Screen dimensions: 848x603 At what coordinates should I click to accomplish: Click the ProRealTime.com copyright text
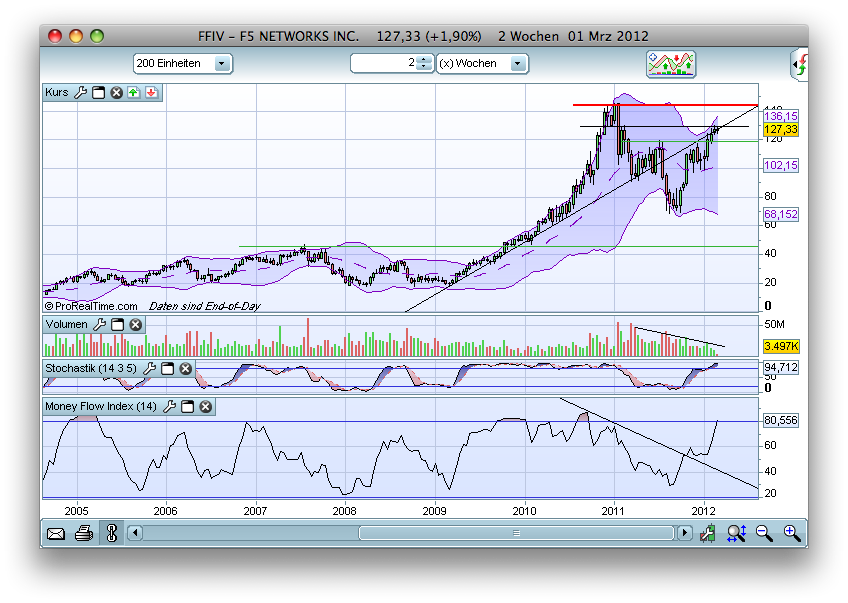point(91,307)
